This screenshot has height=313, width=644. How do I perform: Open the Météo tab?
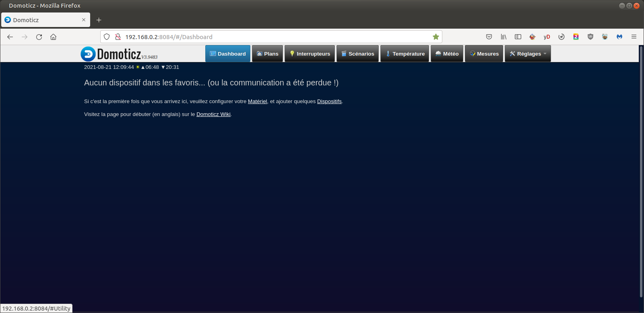[x=447, y=54]
